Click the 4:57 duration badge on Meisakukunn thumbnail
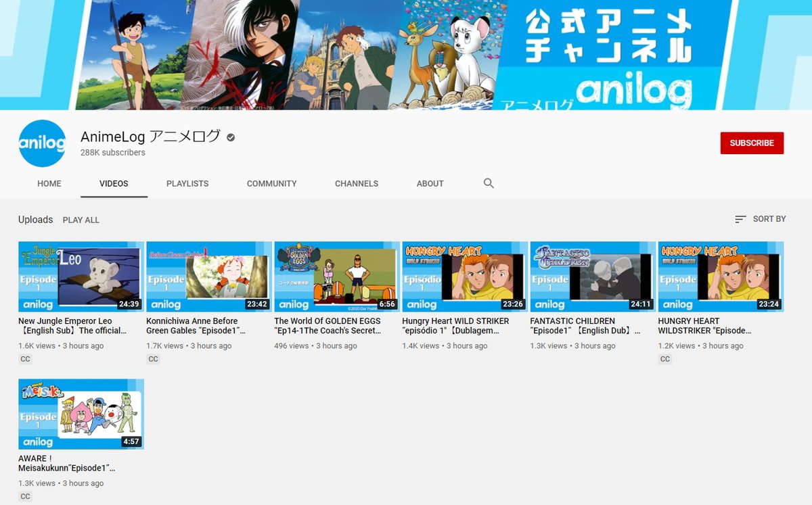Screen dimensions: 812x505 point(131,442)
